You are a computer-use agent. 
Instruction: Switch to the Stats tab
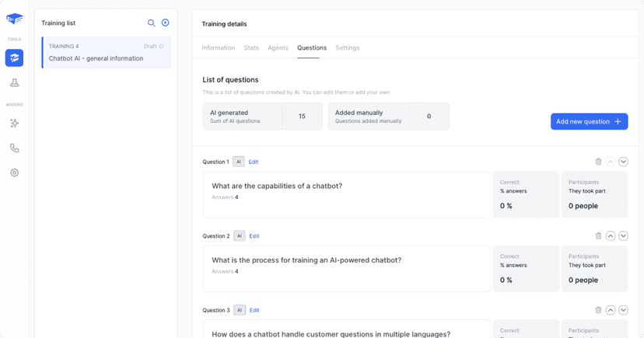coord(251,48)
